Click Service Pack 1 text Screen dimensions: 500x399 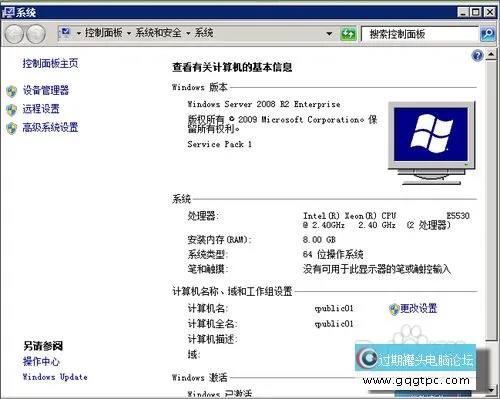[219, 144]
